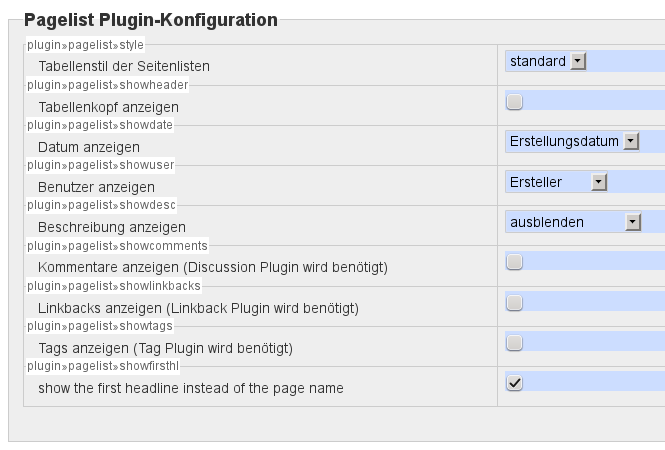Expand the 'ausblenden' description dropdown
The image size is (665, 450).
(573, 221)
